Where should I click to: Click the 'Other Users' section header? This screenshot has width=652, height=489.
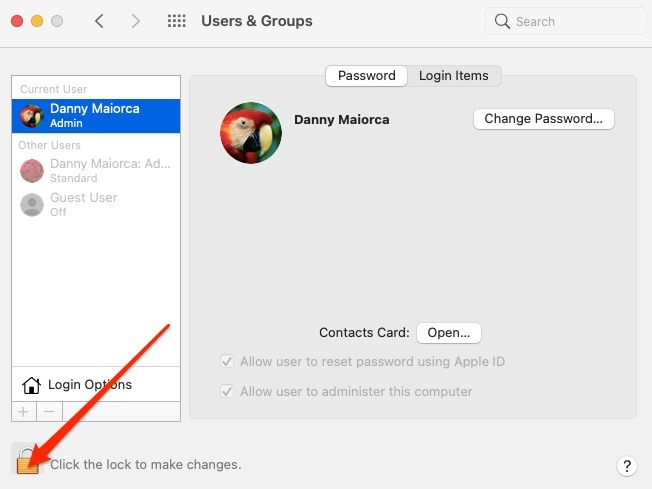tap(49, 145)
